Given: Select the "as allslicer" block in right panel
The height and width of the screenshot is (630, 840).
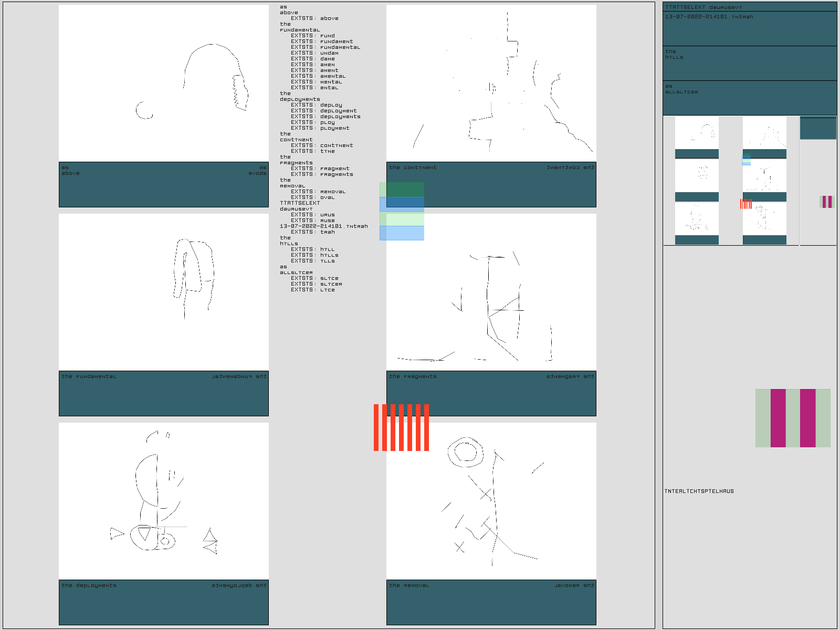Looking at the screenshot, I should (x=750, y=98).
